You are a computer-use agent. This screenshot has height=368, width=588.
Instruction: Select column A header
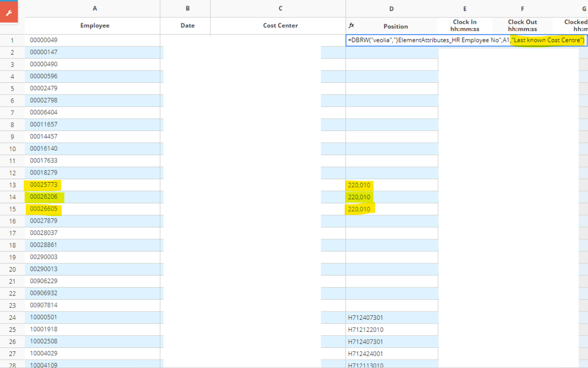(x=95, y=8)
